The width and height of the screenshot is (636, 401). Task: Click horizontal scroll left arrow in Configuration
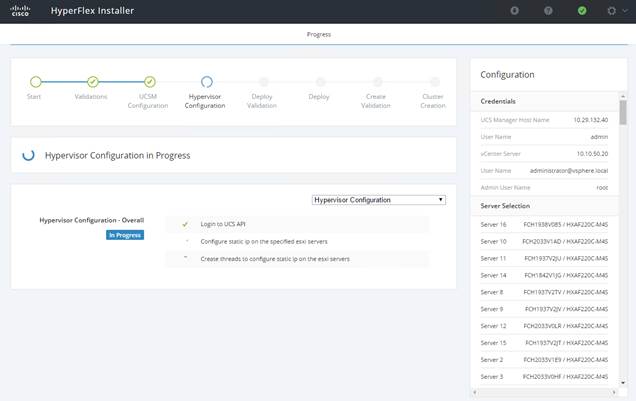[x=475, y=392]
